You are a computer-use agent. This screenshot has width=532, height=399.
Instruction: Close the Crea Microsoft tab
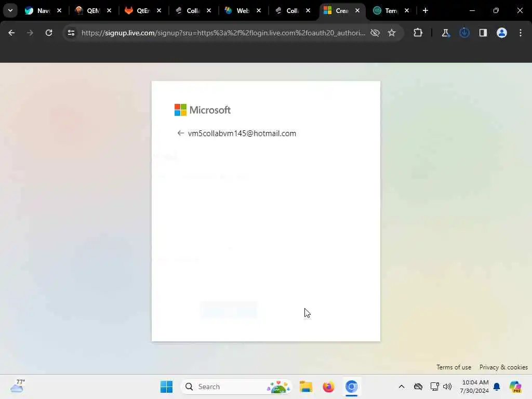click(x=357, y=10)
